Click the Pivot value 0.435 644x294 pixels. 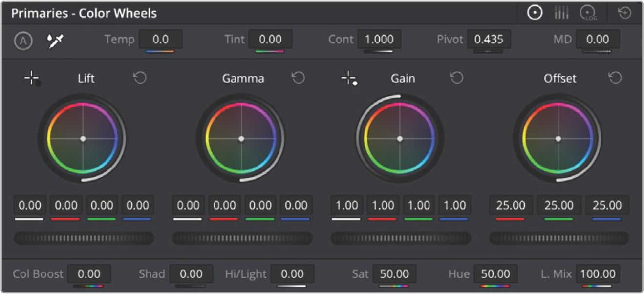click(489, 39)
